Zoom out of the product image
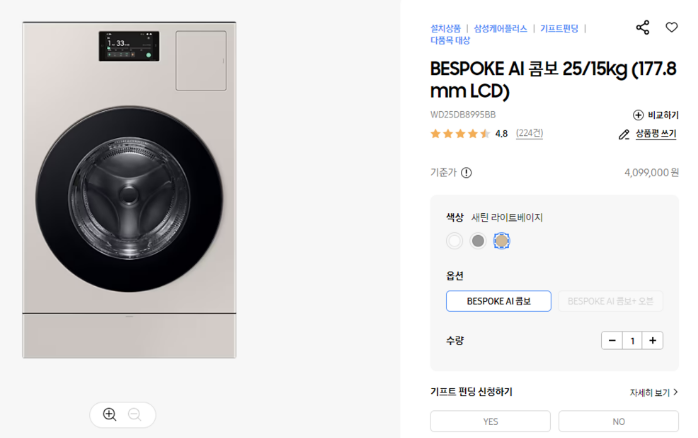The width and height of the screenshot is (698, 438). [135, 414]
